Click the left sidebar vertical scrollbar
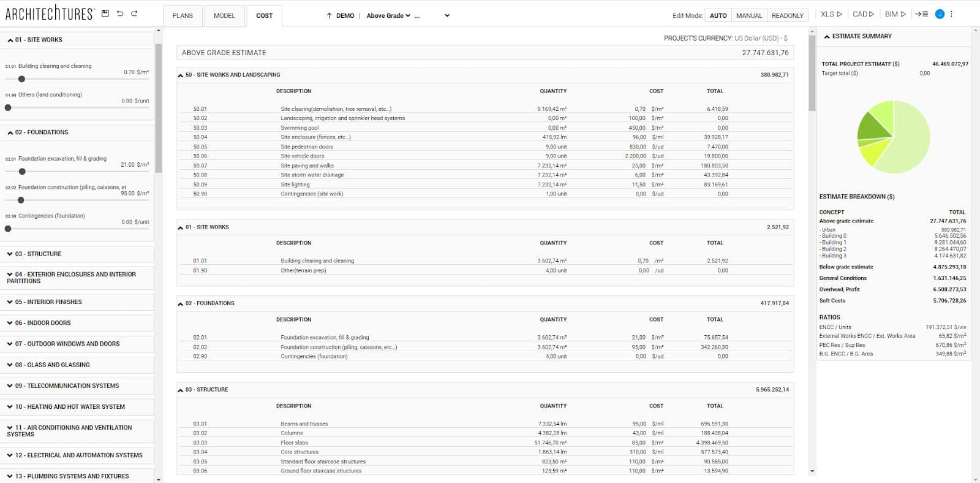The width and height of the screenshot is (980, 483). click(159, 108)
